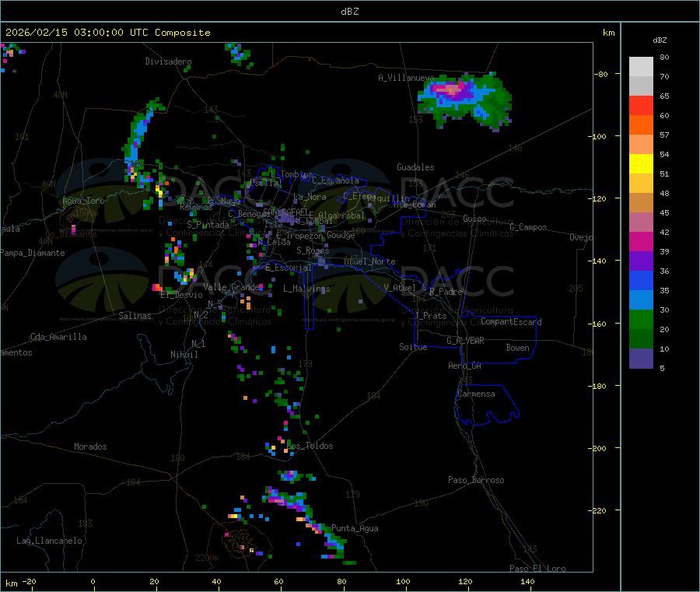Screen dimensions: 700x592
Task: Click the Paso_Barroso location label
Action: pos(476,480)
